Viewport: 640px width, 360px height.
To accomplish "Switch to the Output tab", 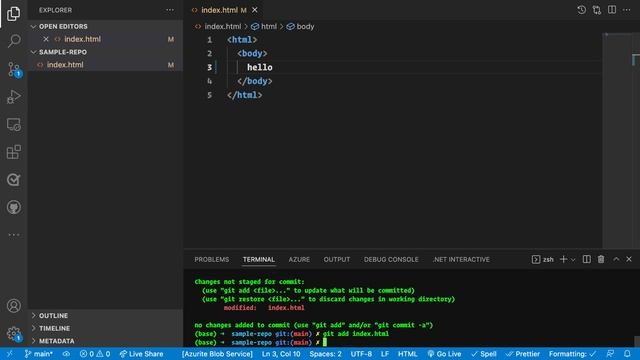I will 337,260.
